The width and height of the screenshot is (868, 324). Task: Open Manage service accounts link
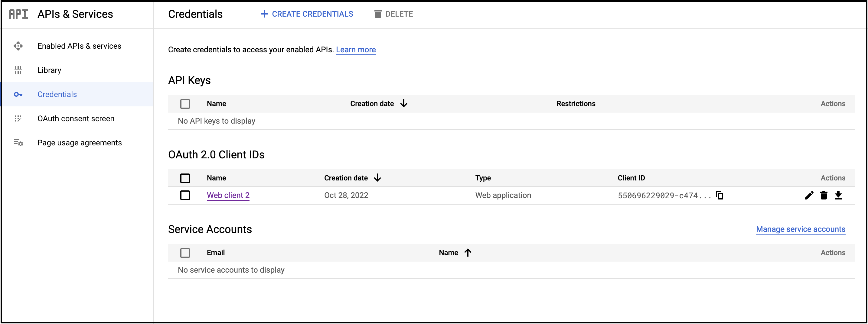tap(801, 229)
